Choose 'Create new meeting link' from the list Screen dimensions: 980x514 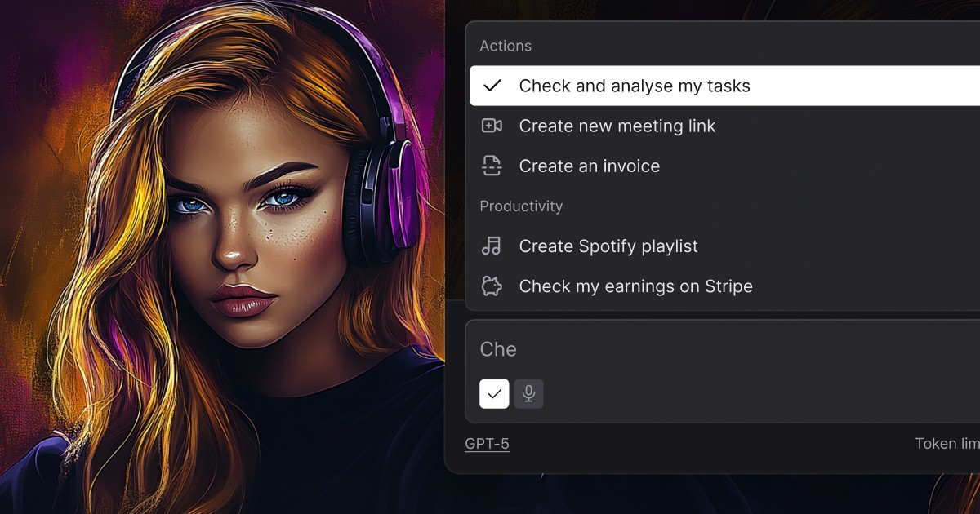617,126
